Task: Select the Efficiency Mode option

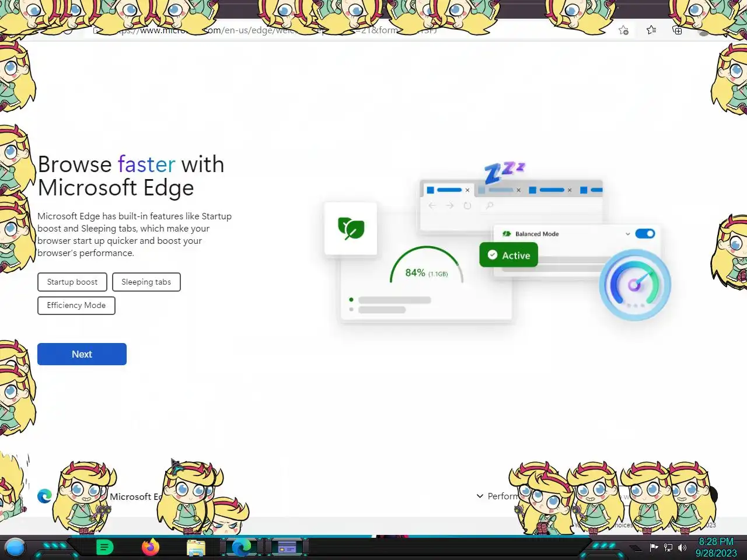Action: (76, 305)
